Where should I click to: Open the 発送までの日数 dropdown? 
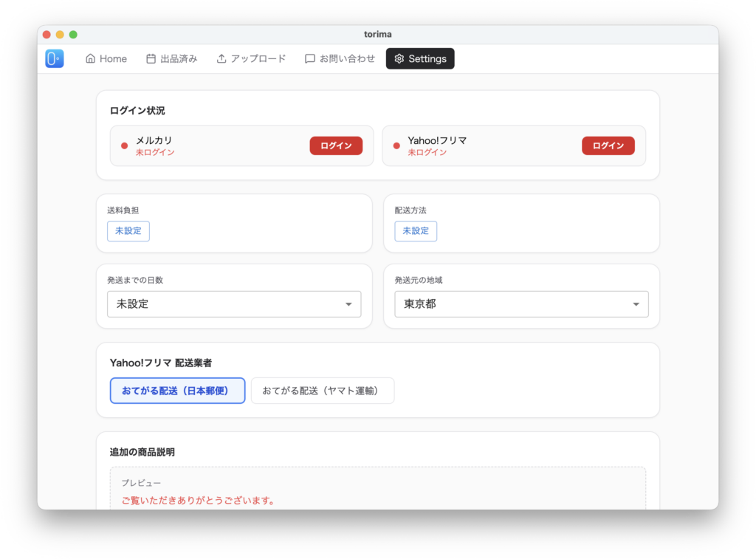click(233, 304)
